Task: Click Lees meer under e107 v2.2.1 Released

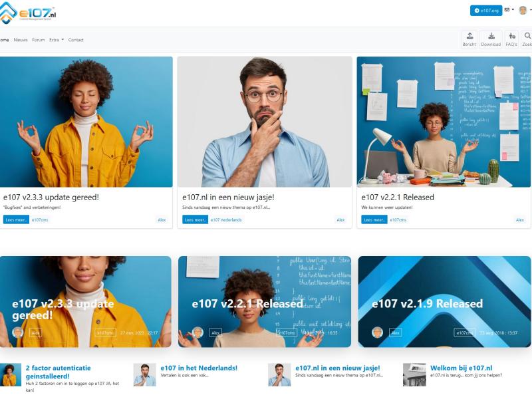Action: pyautogui.click(x=374, y=219)
